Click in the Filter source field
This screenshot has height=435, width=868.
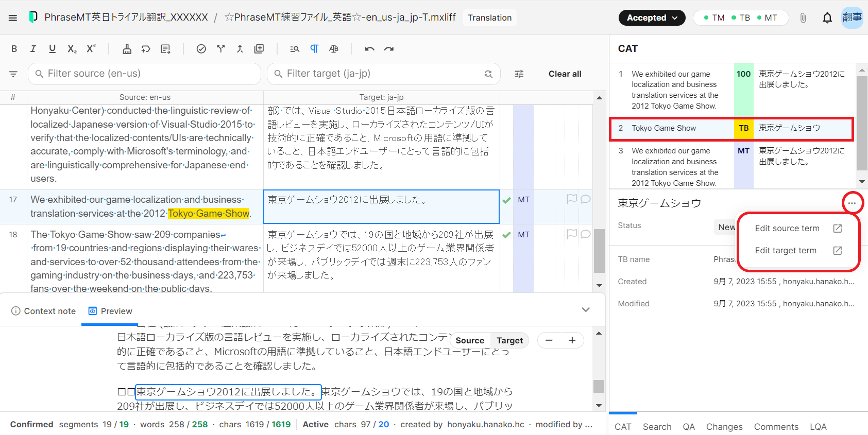pyautogui.click(x=144, y=74)
